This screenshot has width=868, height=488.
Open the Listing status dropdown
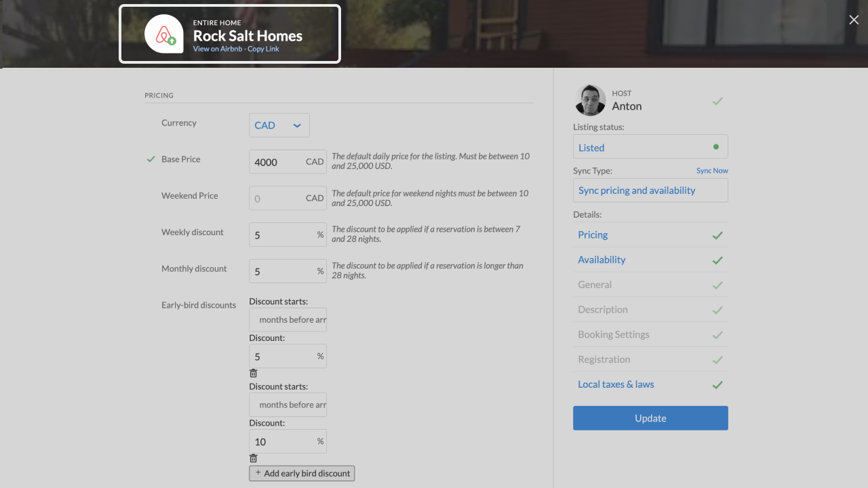[650, 146]
